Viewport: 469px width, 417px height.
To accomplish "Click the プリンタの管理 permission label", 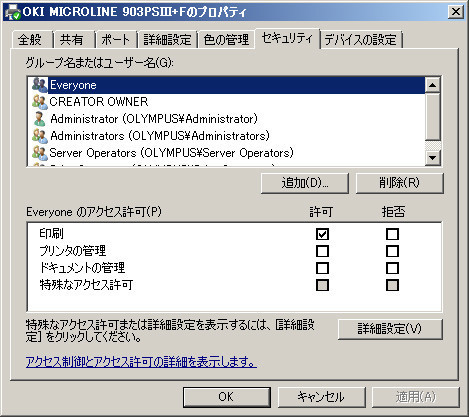I will [x=73, y=251].
